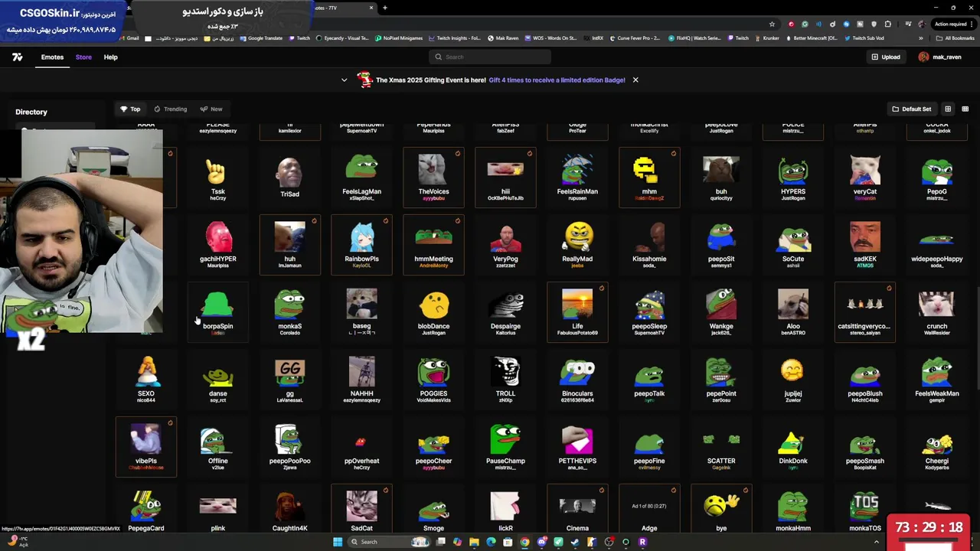
Task: Select the DinkDonk emote
Action: pos(793,447)
